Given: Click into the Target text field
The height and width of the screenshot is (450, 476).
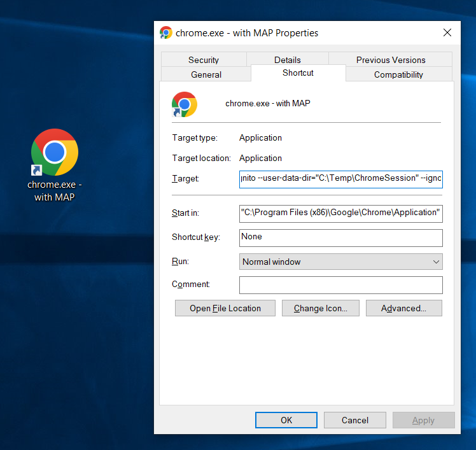Looking at the screenshot, I should click(x=340, y=179).
